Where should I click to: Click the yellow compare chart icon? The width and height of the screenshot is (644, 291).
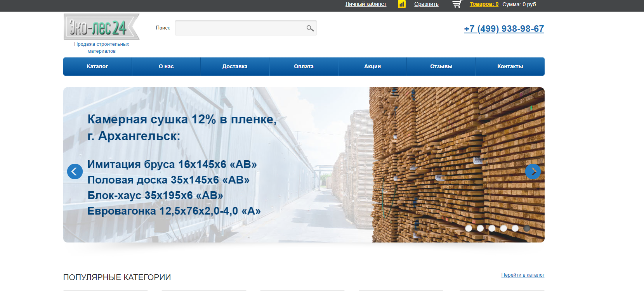[x=402, y=4]
